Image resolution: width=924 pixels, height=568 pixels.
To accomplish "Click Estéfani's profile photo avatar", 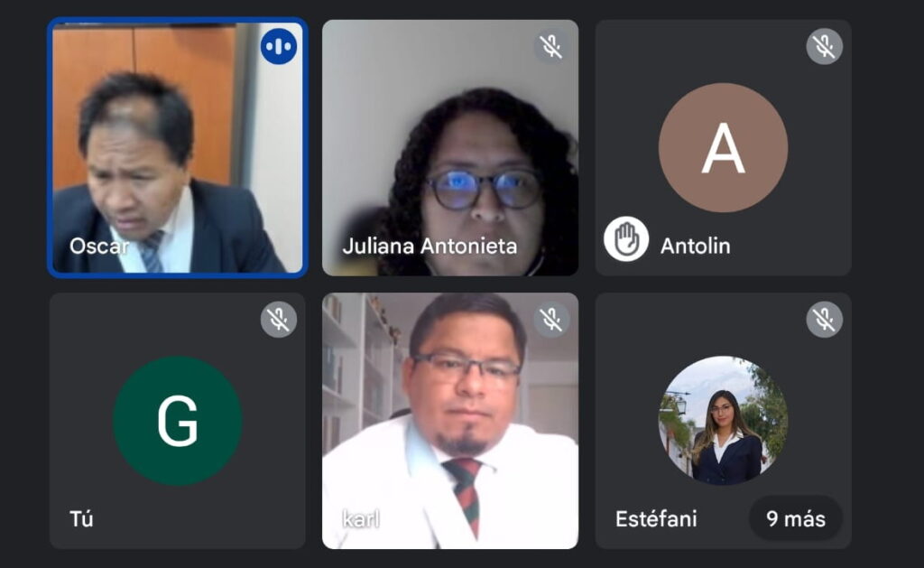I will [723, 421].
